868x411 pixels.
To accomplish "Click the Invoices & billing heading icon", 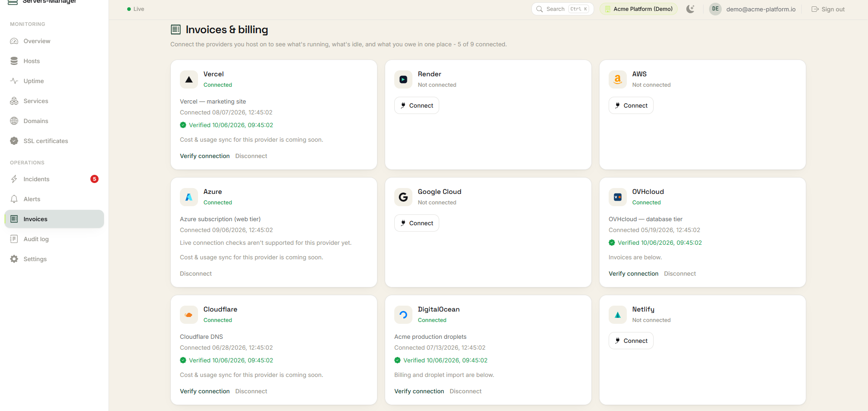I will pos(176,30).
